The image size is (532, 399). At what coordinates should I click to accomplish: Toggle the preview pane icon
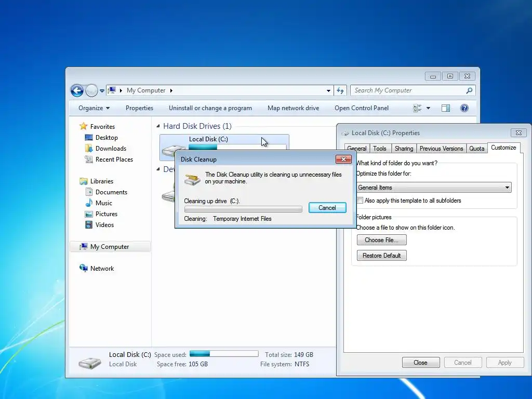445,108
